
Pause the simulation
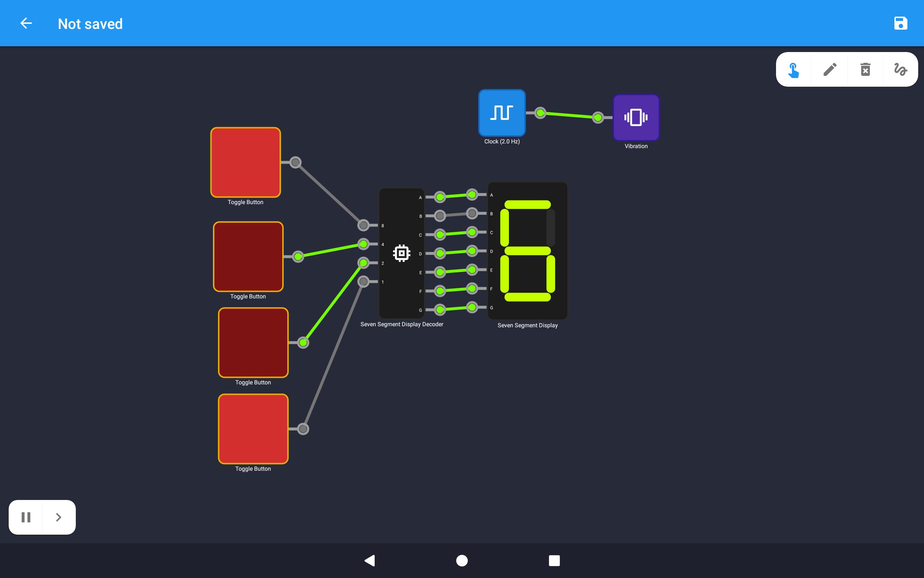pos(26,517)
